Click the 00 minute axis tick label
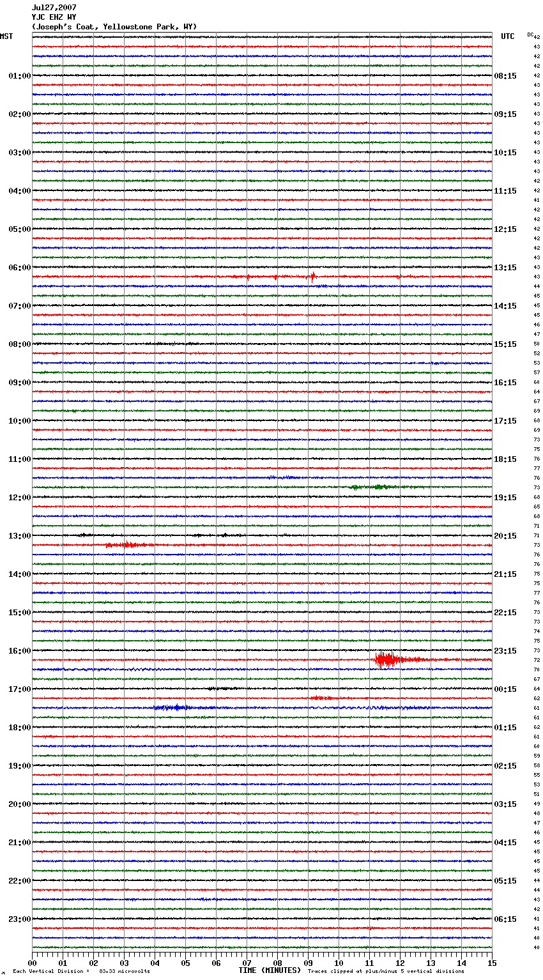The width and height of the screenshot is (543, 980). tap(32, 963)
